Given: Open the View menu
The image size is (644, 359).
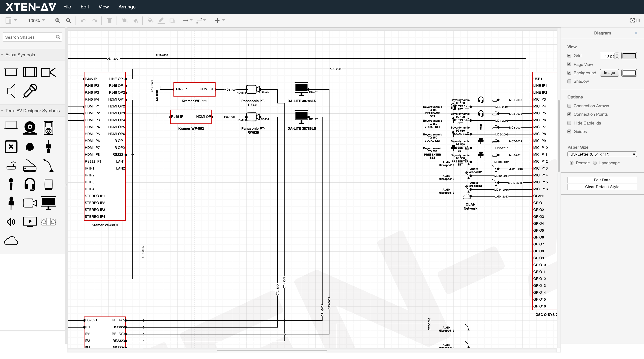Looking at the screenshot, I should 103,7.
